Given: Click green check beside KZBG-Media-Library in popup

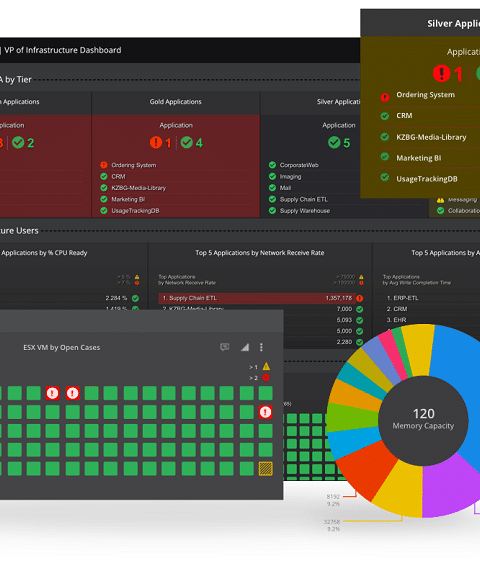Looking at the screenshot, I should pos(385,137).
